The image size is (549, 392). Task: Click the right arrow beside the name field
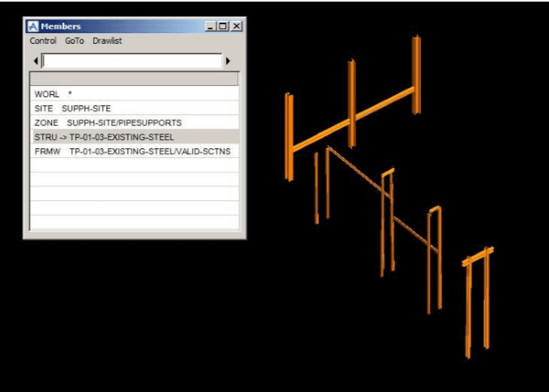click(x=228, y=61)
